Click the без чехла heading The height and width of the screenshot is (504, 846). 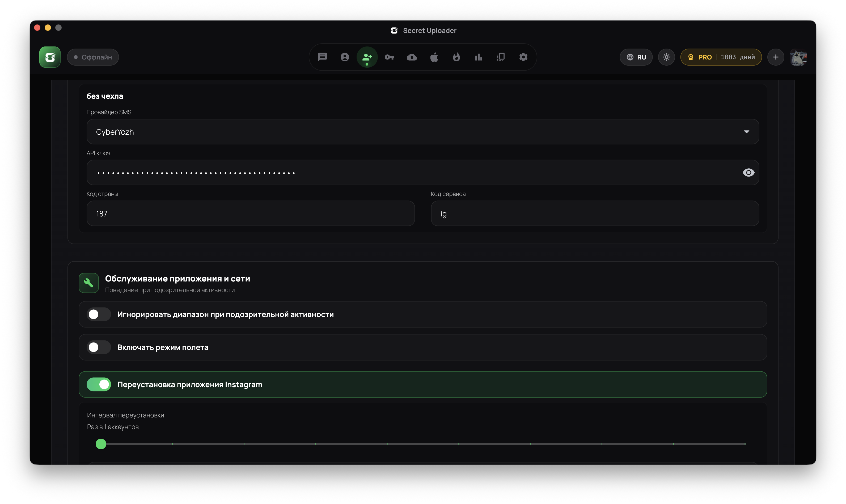pyautogui.click(x=105, y=96)
